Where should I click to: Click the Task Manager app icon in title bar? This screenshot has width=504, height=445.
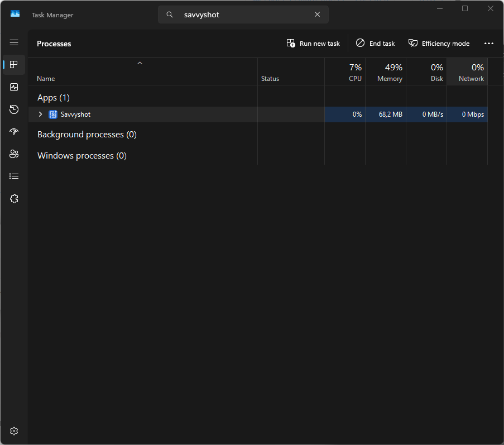click(15, 14)
